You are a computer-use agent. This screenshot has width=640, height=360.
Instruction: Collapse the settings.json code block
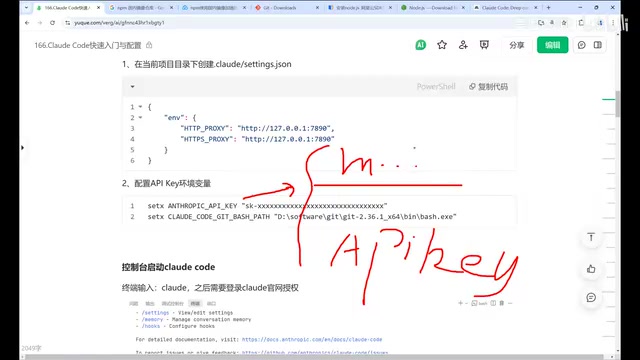point(132,87)
